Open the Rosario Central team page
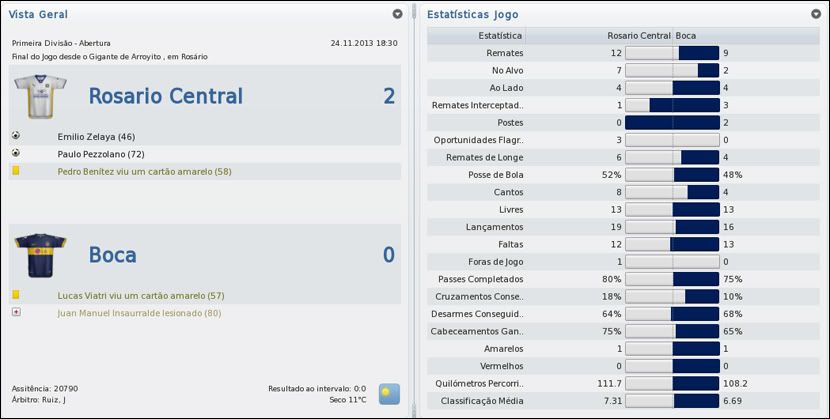 165,96
